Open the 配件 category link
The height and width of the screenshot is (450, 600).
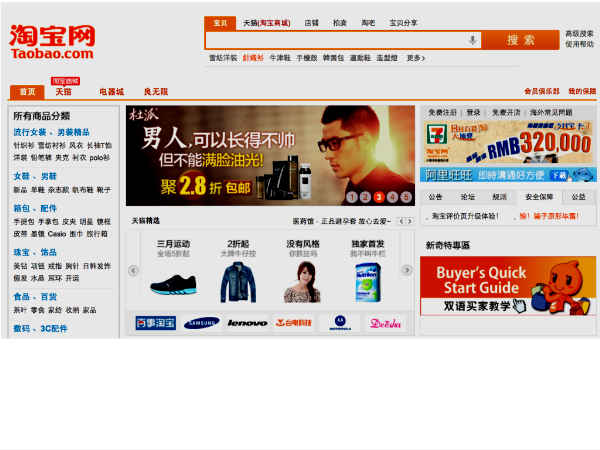[x=49, y=209]
